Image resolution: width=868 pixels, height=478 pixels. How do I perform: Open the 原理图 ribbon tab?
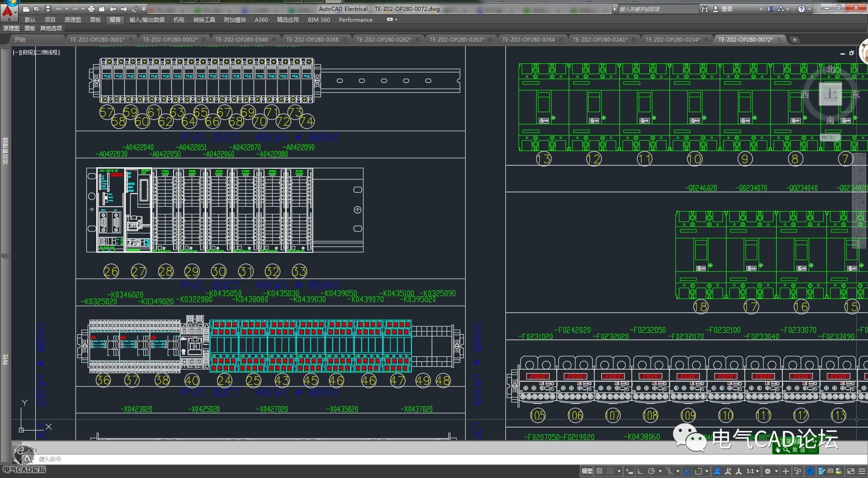coord(73,19)
